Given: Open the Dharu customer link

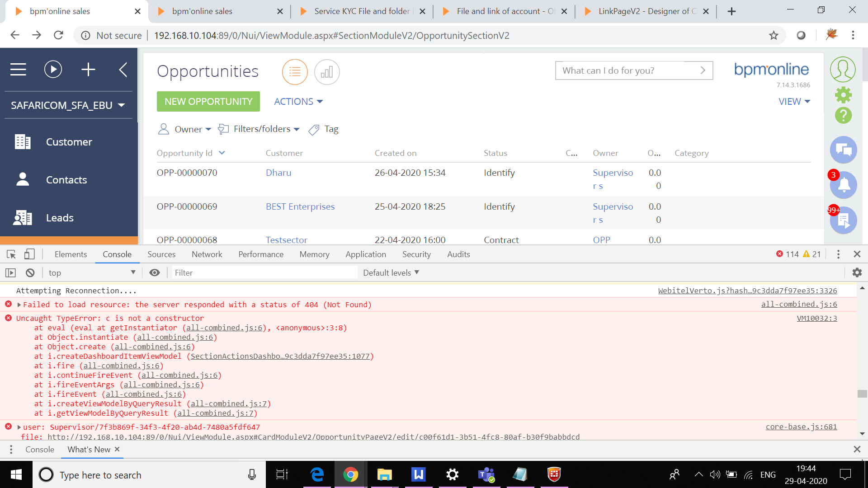Looking at the screenshot, I should 278,173.
